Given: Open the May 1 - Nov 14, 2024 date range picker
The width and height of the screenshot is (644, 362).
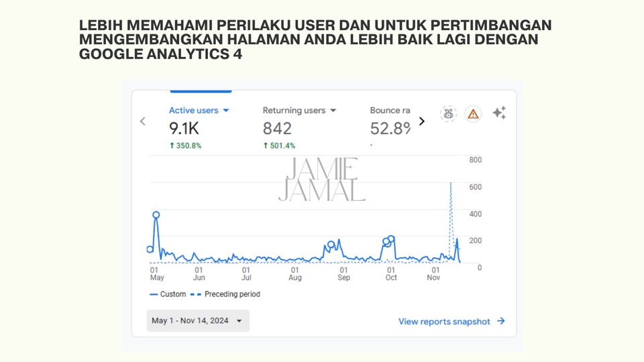Looking at the screenshot, I should [197, 320].
